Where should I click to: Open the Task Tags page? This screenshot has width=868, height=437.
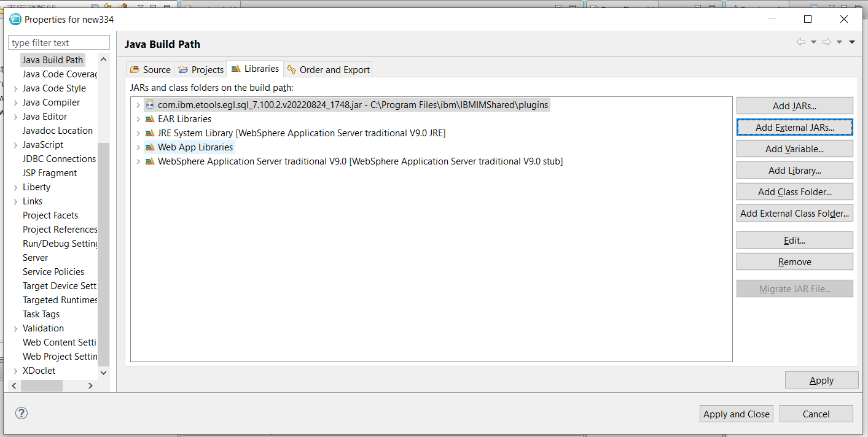(x=41, y=314)
